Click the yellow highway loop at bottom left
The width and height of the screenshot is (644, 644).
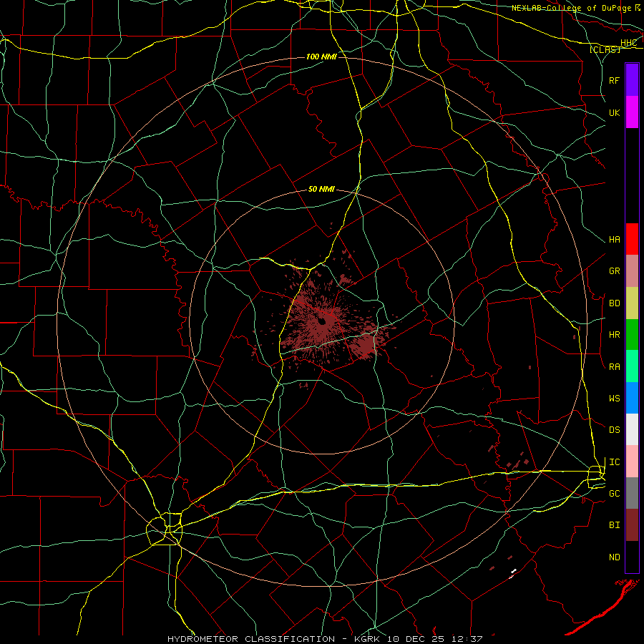[x=165, y=529]
